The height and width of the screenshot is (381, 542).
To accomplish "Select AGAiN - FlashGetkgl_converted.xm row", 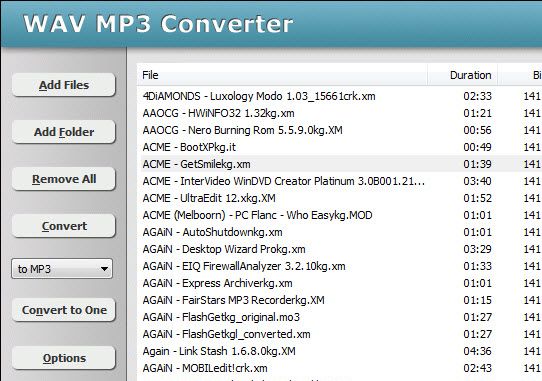I will pos(340,334).
